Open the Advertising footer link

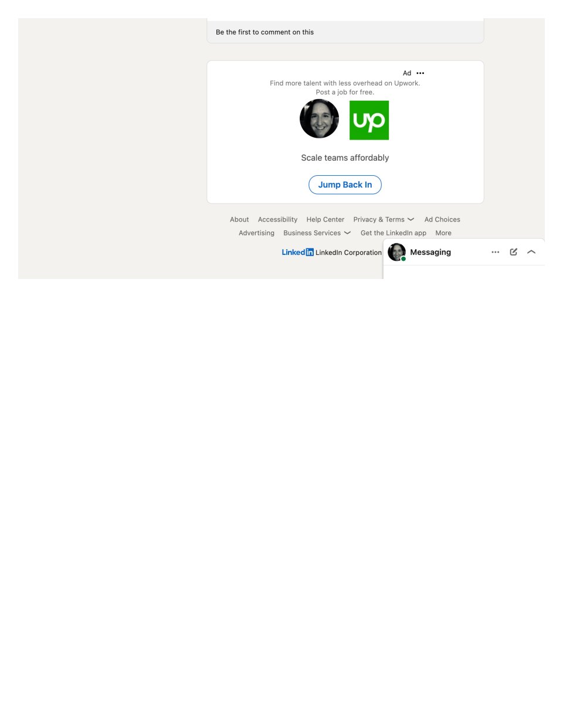click(256, 233)
